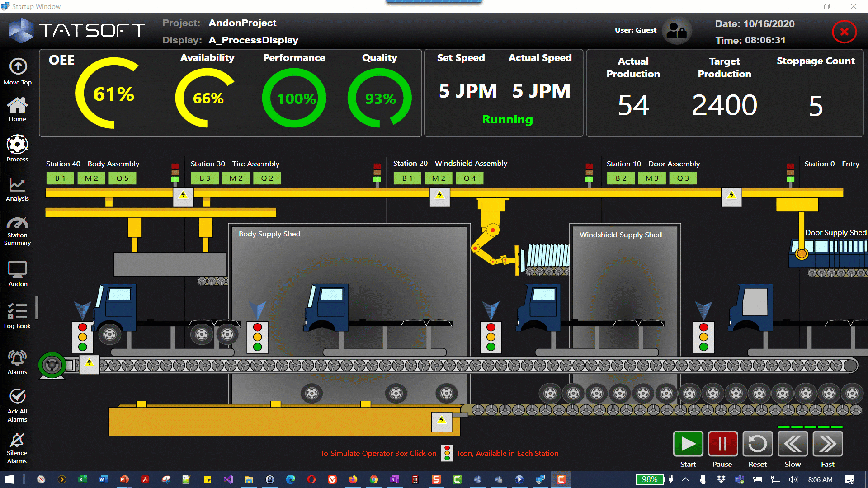This screenshot has width=868, height=488.
Task: Open the Process display icon
Action: (17, 145)
